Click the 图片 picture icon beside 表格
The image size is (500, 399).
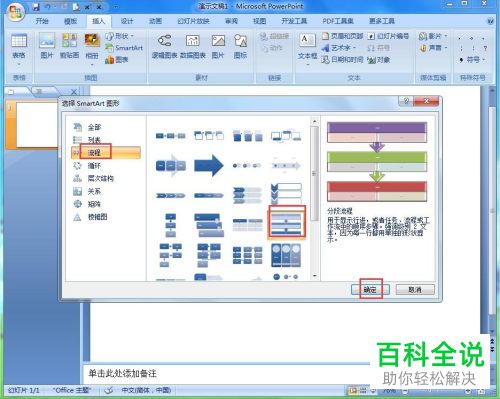47,46
